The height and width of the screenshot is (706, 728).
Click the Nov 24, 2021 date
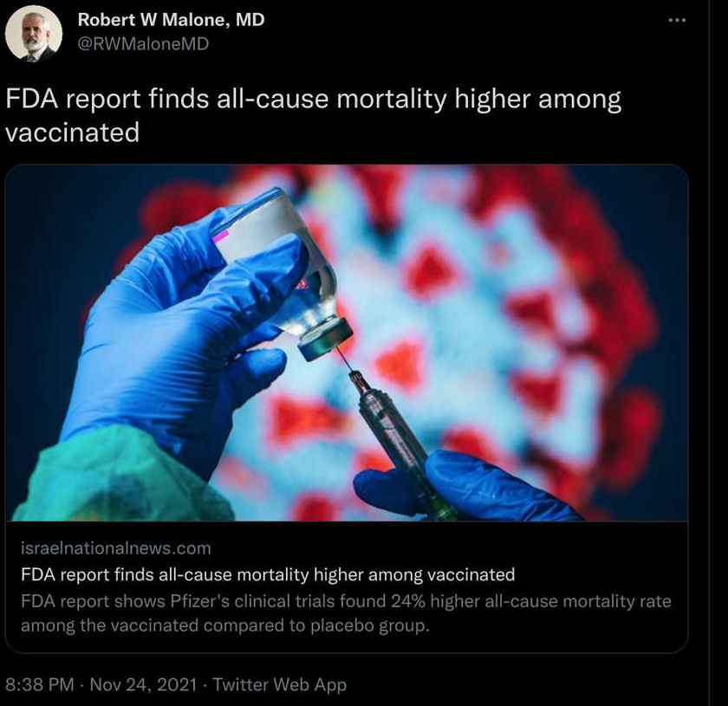pyautogui.click(x=143, y=684)
